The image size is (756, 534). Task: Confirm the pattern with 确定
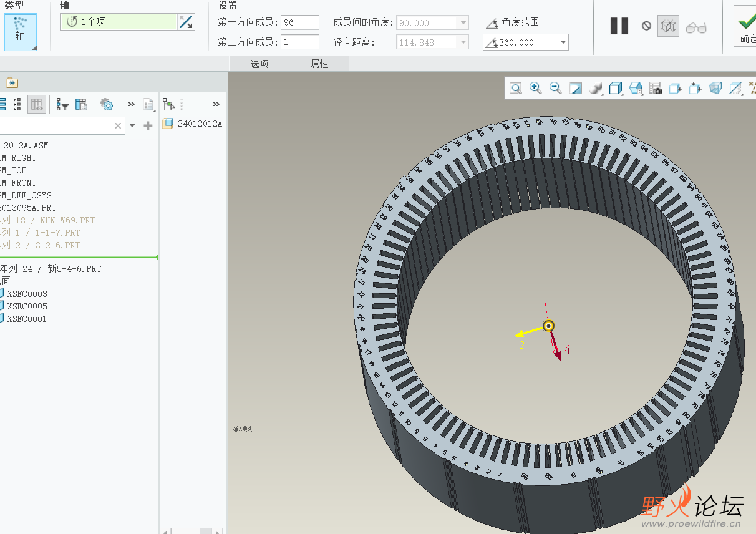pos(746,26)
